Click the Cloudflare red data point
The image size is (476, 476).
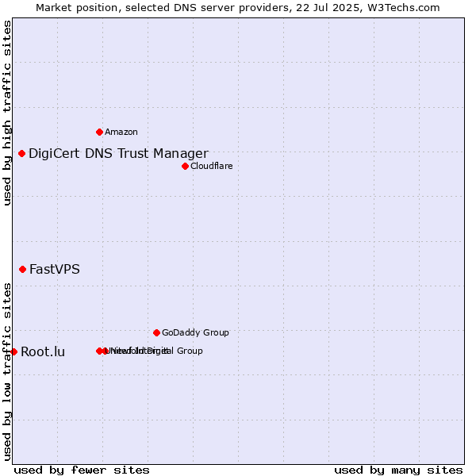pos(185,167)
